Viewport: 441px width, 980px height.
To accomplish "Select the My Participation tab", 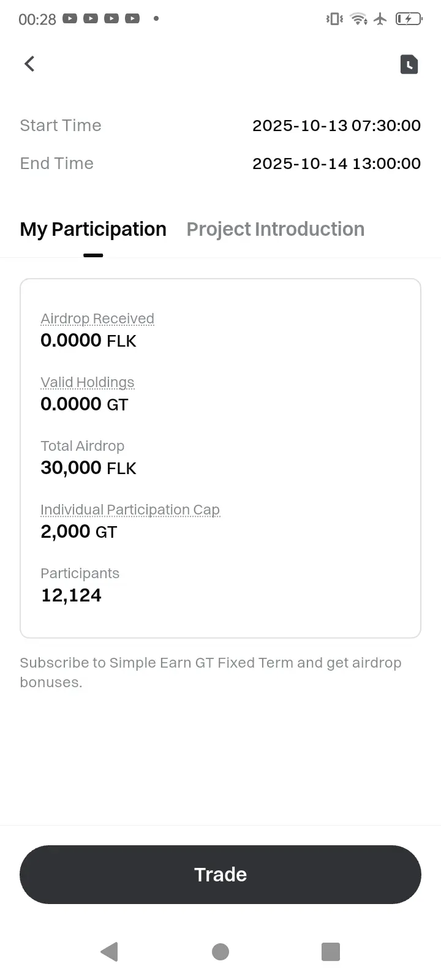I will tap(93, 229).
